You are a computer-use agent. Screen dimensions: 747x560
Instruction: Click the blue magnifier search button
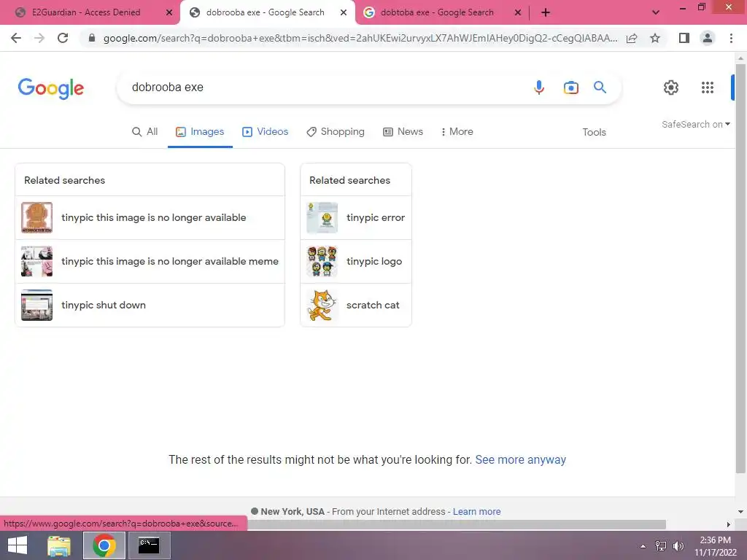pyautogui.click(x=600, y=87)
